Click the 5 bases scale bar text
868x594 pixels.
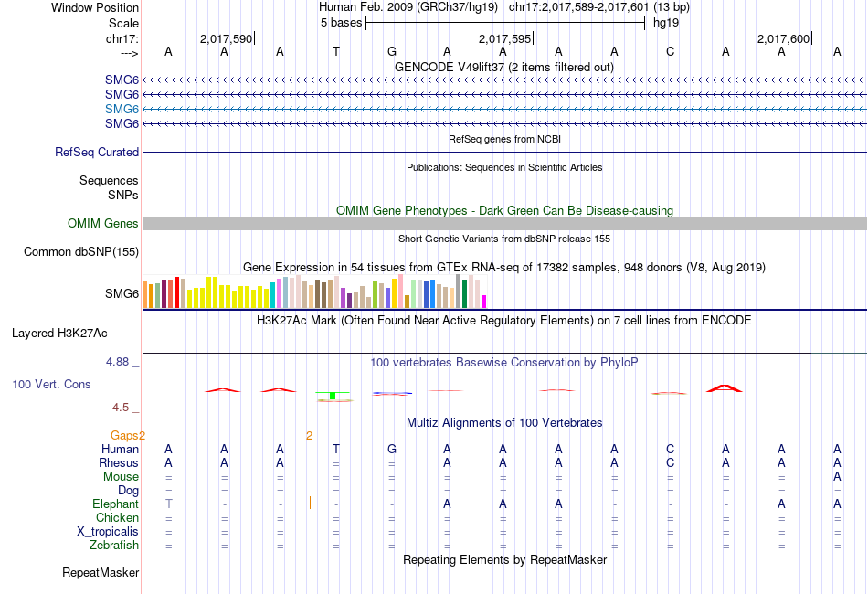[x=341, y=23]
